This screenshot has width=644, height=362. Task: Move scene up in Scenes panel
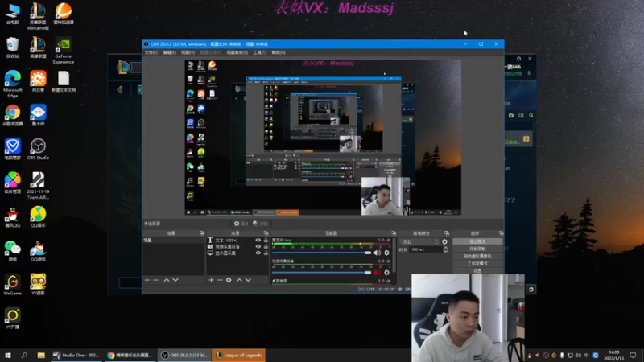(x=167, y=280)
